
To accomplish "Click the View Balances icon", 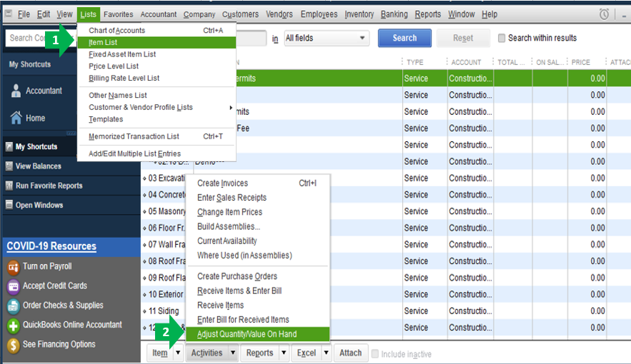I will tap(9, 166).
